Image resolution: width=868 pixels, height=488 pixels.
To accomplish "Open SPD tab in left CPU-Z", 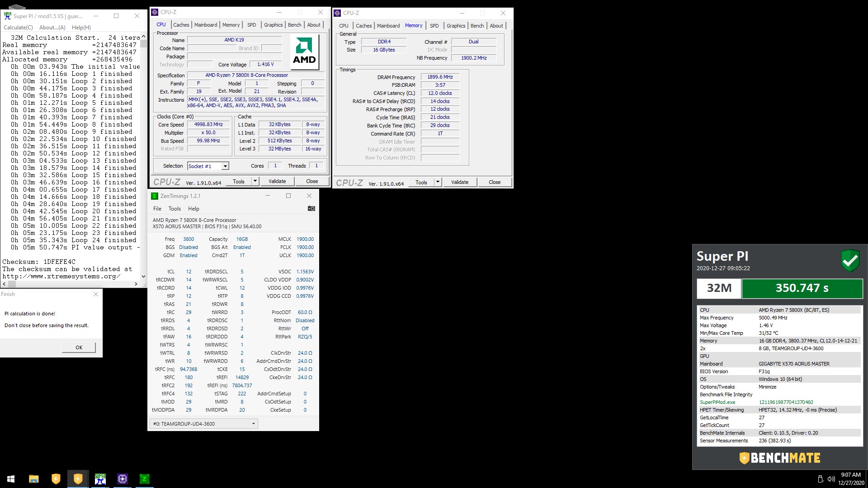I will click(252, 25).
